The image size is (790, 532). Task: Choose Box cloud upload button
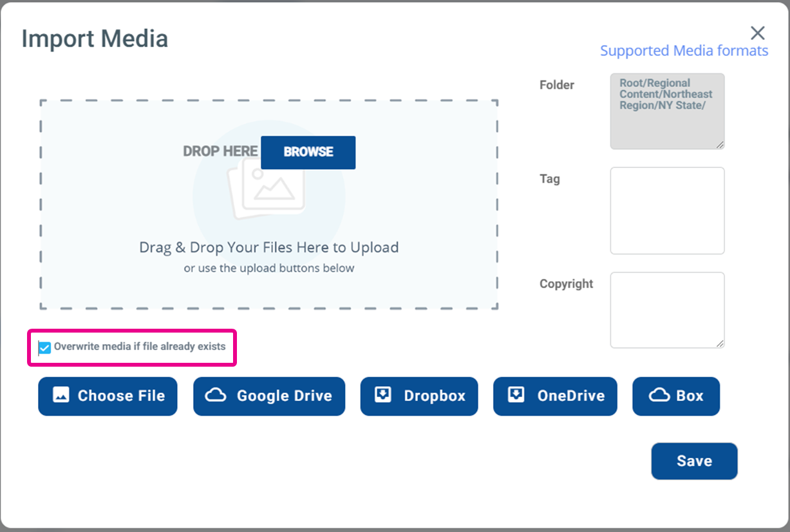point(676,396)
